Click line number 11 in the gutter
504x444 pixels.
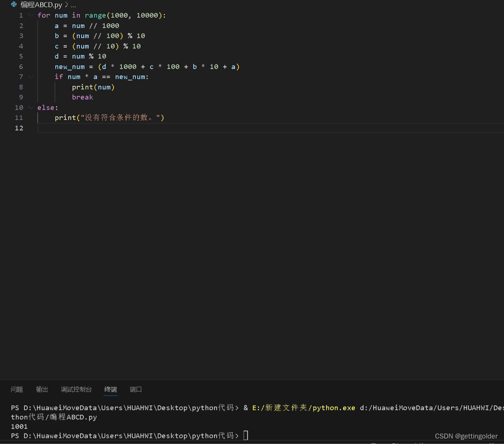point(19,118)
